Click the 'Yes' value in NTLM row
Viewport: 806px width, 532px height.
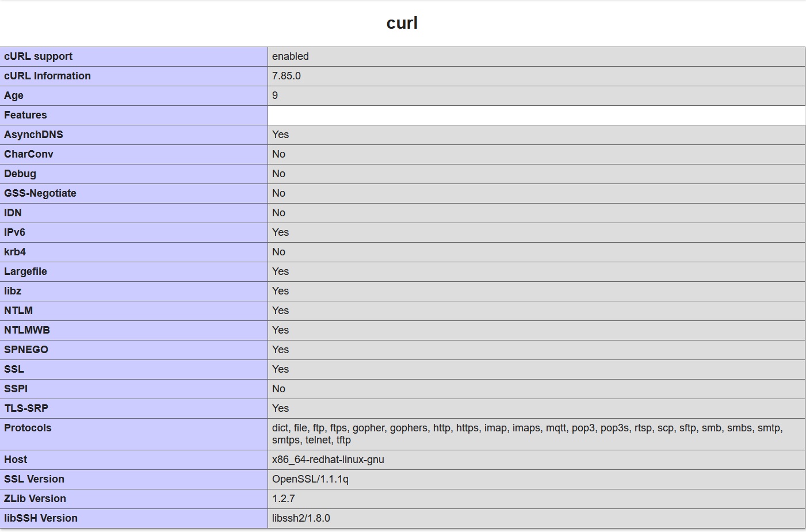point(280,311)
